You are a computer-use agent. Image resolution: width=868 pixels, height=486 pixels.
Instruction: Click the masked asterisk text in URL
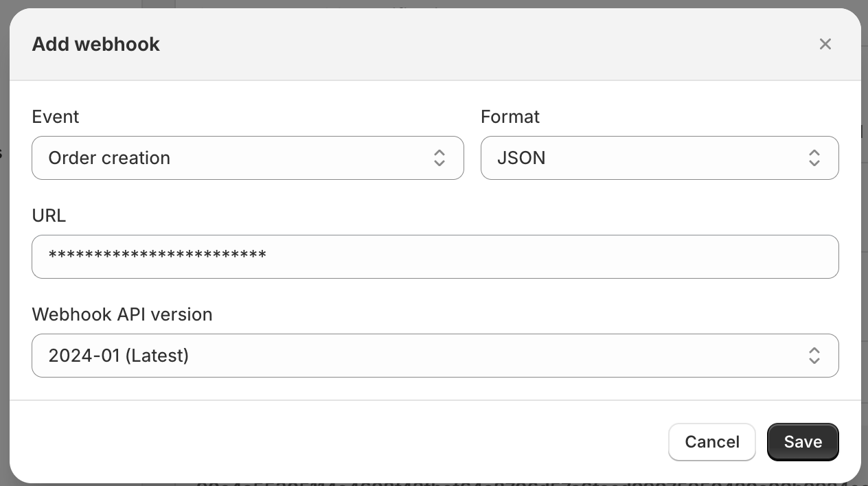click(157, 255)
